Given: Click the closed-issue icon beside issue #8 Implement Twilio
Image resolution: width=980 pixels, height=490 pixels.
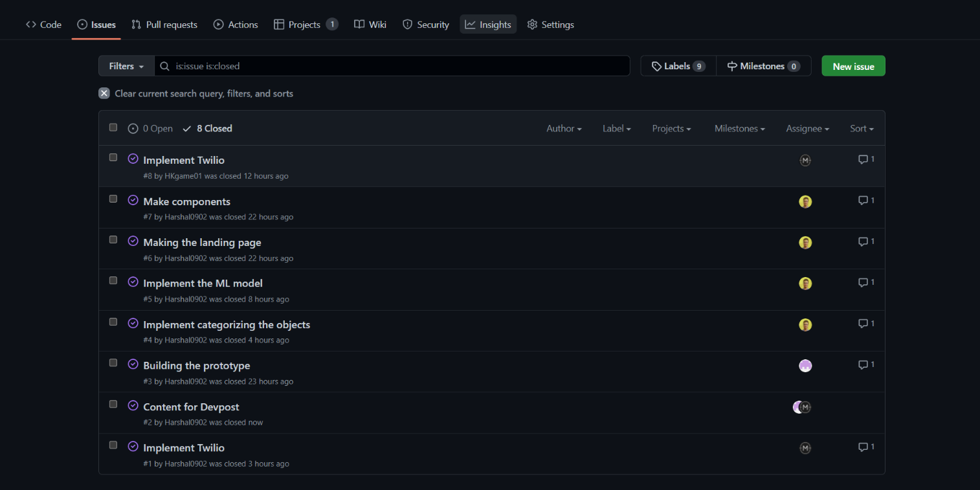Looking at the screenshot, I should pyautogui.click(x=133, y=159).
